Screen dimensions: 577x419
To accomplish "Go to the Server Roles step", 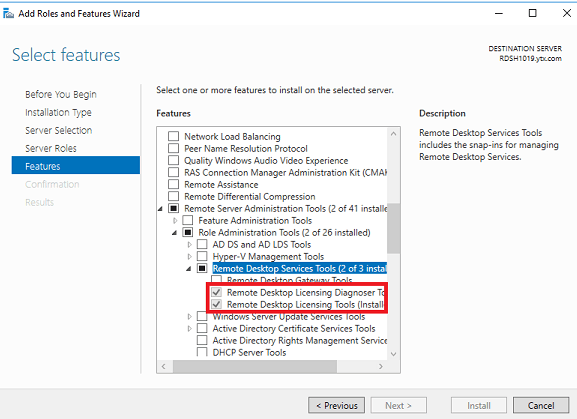I will (x=51, y=148).
